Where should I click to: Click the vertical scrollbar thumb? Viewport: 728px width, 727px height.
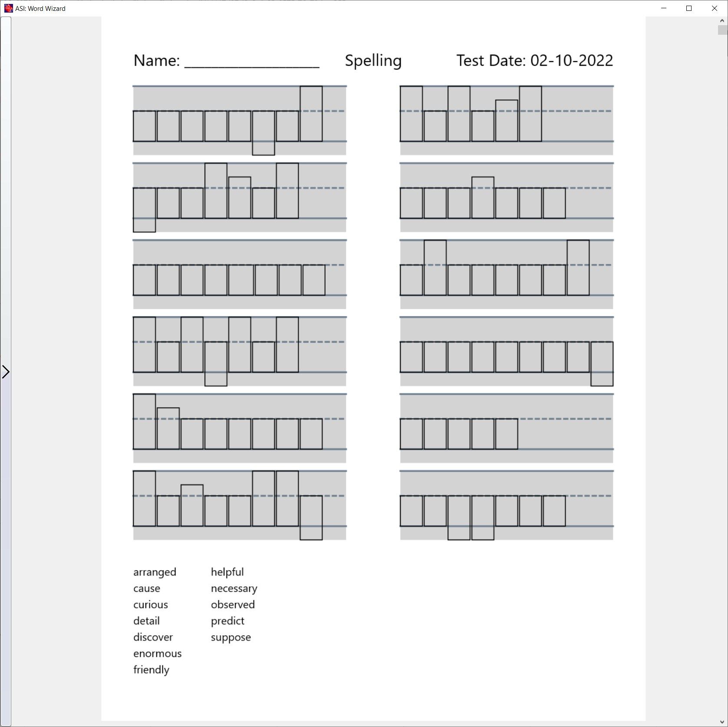pyautogui.click(x=722, y=30)
